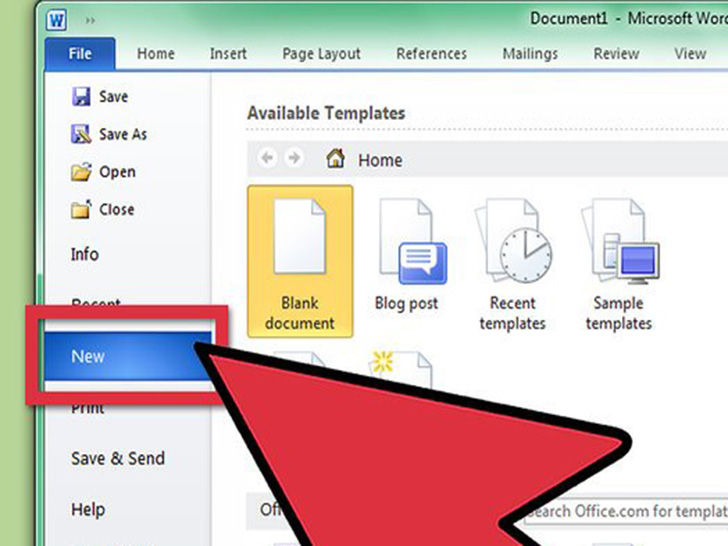Image resolution: width=728 pixels, height=546 pixels.
Task: Open the Help section
Action: click(88, 509)
